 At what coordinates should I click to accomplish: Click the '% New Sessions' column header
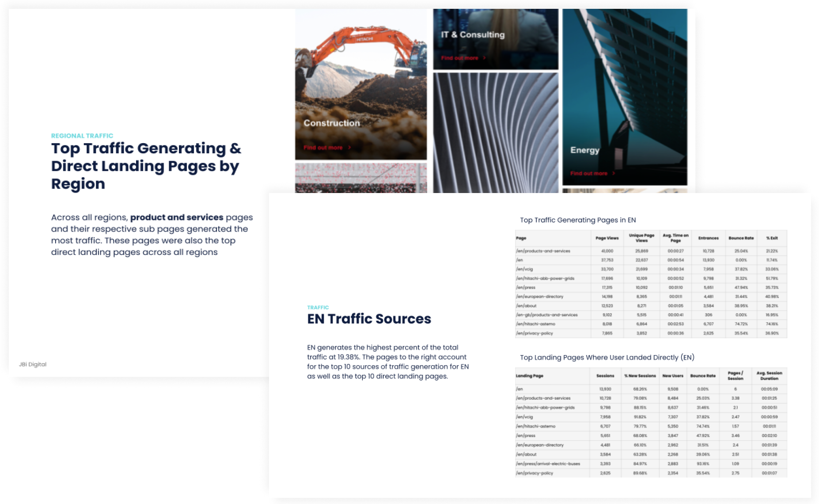[640, 376]
